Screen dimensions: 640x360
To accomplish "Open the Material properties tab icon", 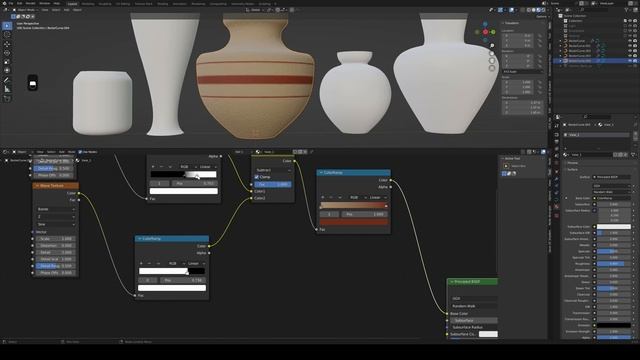I will tap(556, 207).
